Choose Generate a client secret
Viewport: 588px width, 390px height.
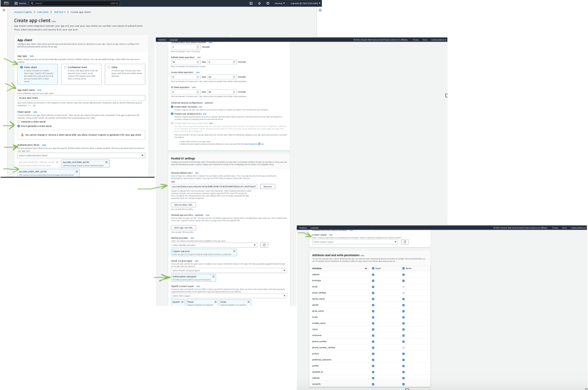point(19,122)
